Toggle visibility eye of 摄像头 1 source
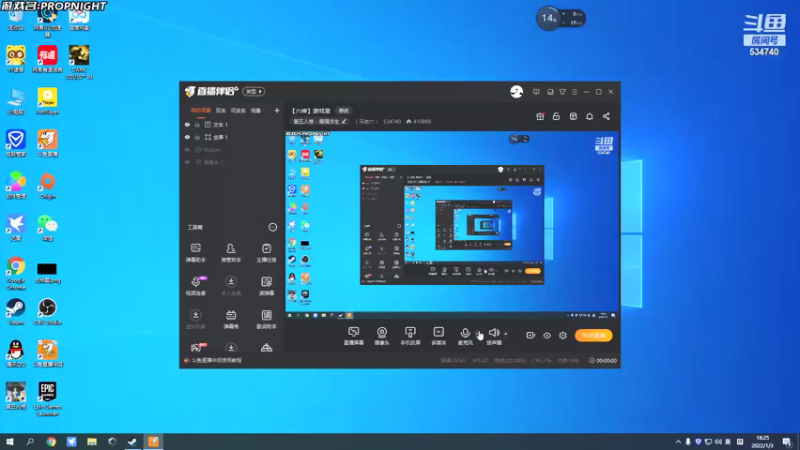The image size is (800, 450). tap(187, 162)
